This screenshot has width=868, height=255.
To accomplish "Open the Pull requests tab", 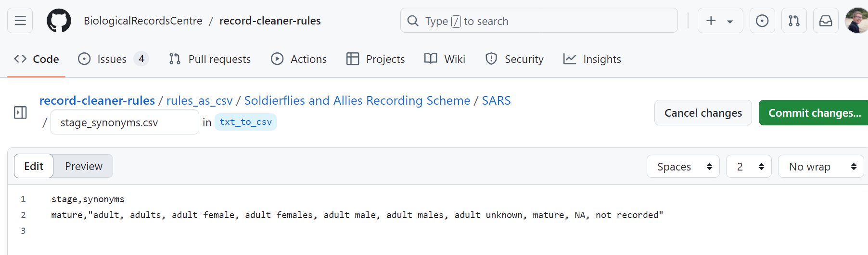I will coord(210,59).
